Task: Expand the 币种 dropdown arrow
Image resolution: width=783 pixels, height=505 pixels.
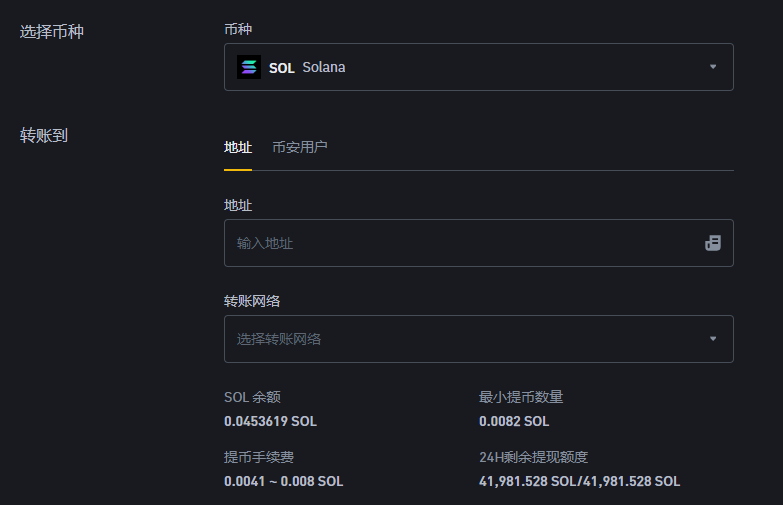Action: [713, 67]
